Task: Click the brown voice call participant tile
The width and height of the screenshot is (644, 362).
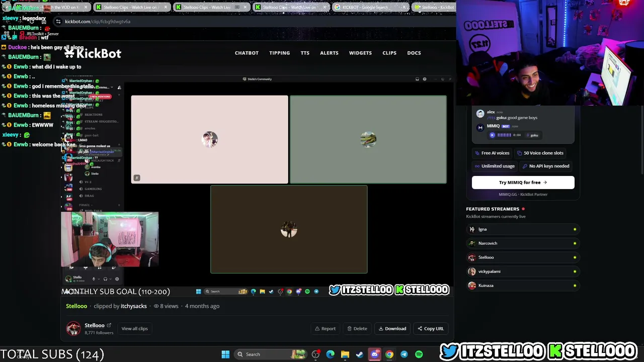Action: (x=289, y=229)
